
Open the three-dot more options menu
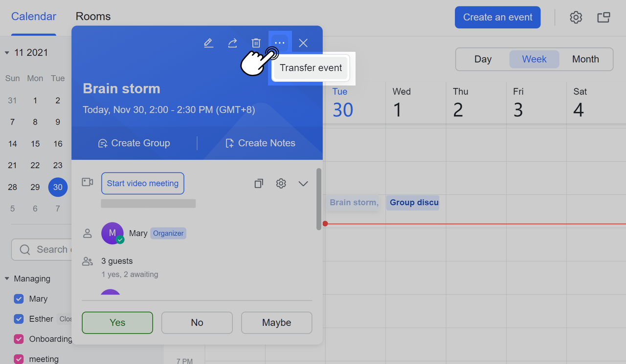(x=279, y=43)
